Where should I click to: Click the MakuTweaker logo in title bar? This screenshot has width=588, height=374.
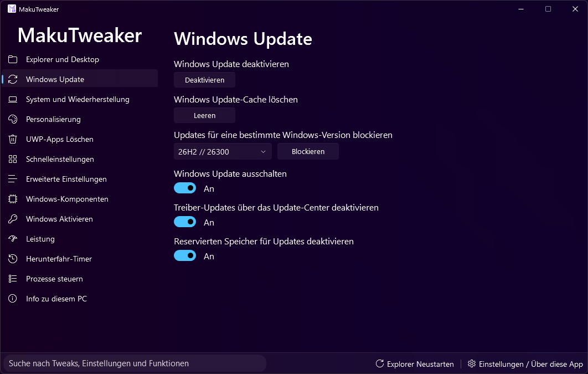pos(12,9)
